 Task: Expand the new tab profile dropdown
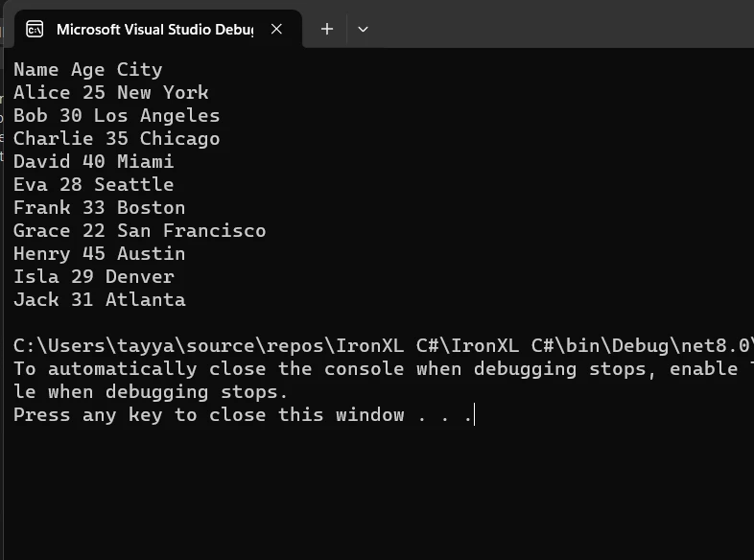point(363,29)
